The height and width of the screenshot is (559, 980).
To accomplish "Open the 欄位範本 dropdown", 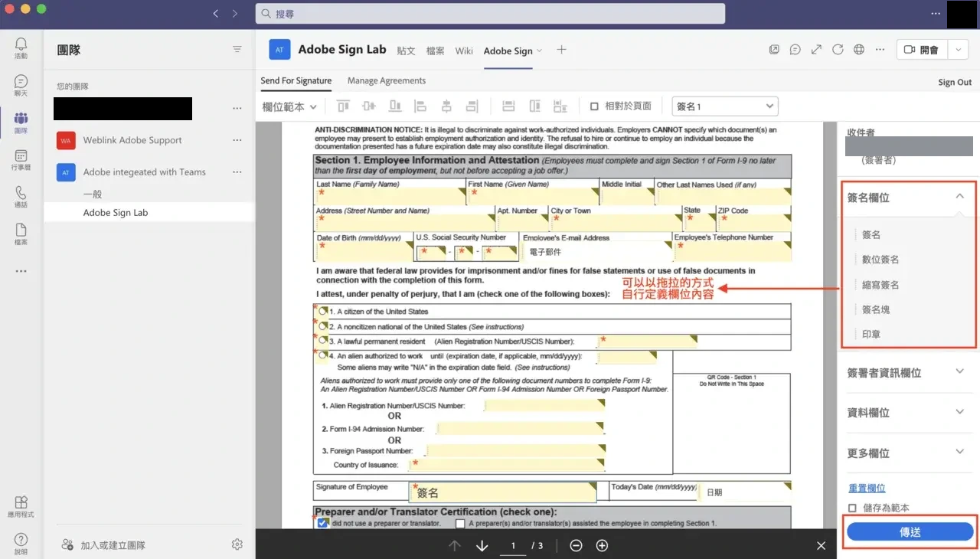I will point(289,107).
